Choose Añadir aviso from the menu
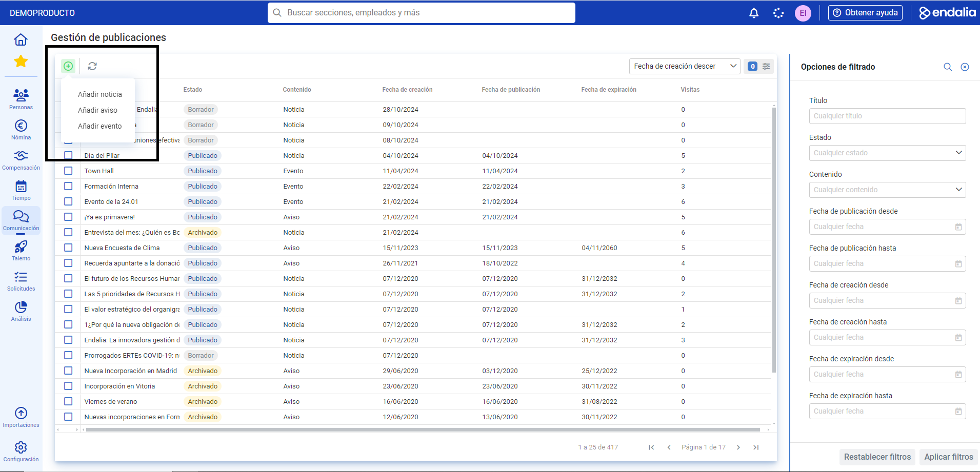Image resolution: width=980 pixels, height=472 pixels. [x=97, y=110]
